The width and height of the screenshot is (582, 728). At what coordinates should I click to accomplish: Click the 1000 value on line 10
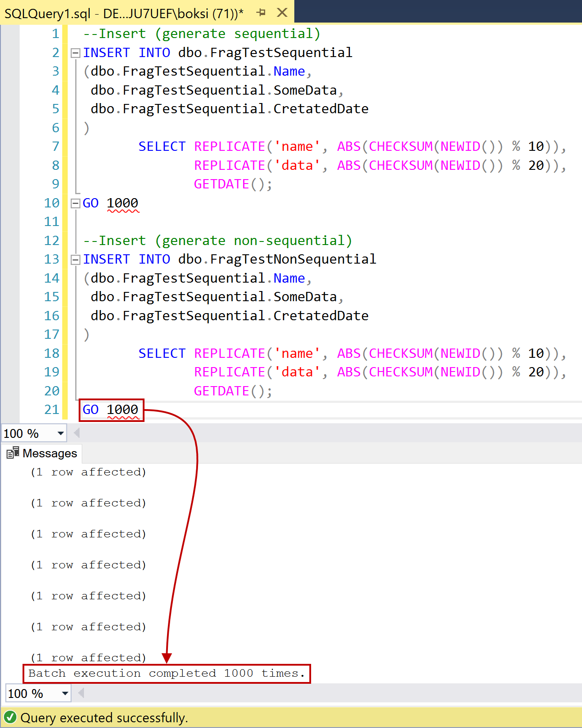coord(122,203)
